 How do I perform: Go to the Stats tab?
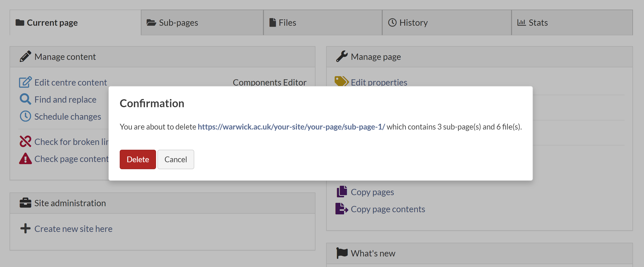538,23
